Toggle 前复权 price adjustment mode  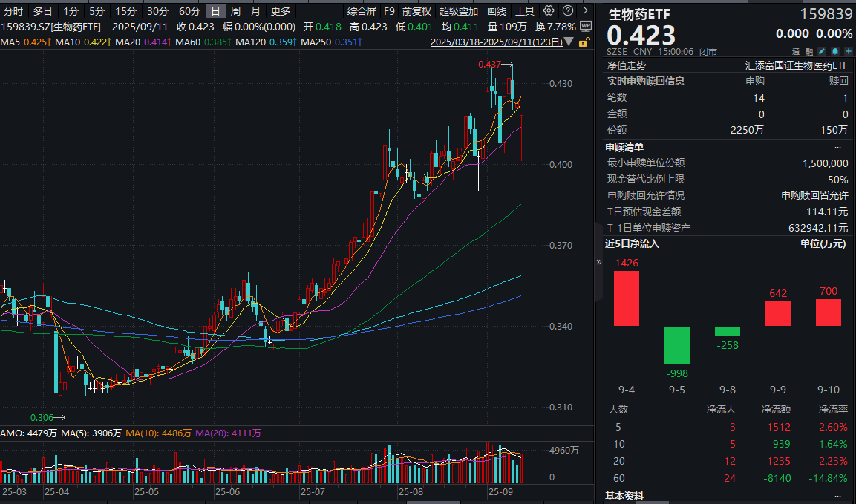point(415,10)
